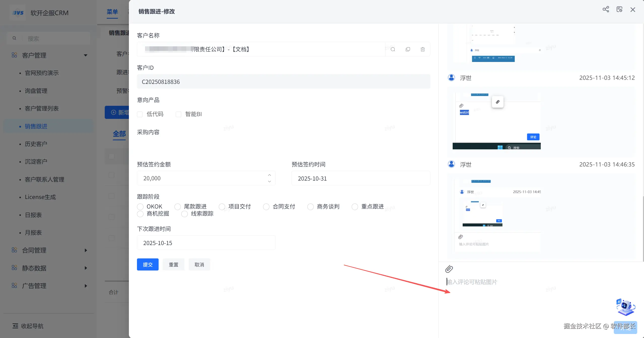Check the 智能BI product checkbox

coord(178,114)
